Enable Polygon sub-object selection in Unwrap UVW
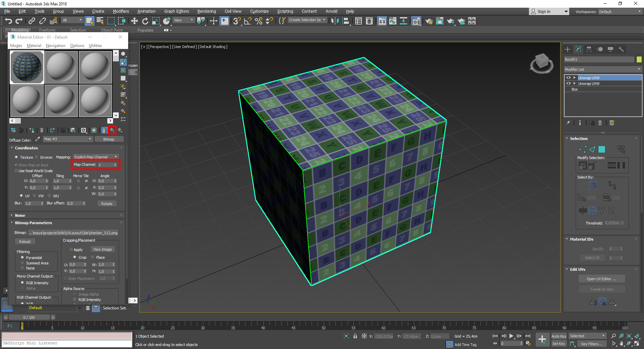This screenshot has height=349, width=644. click(x=602, y=149)
